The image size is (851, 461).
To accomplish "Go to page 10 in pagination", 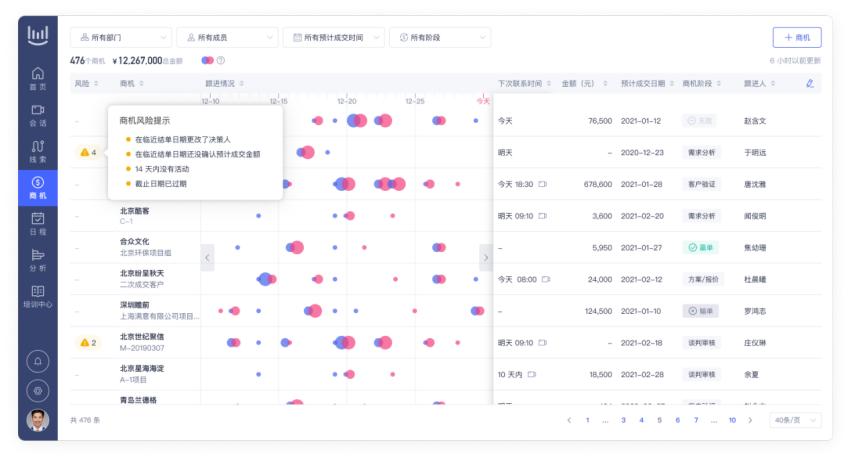I will 732,420.
